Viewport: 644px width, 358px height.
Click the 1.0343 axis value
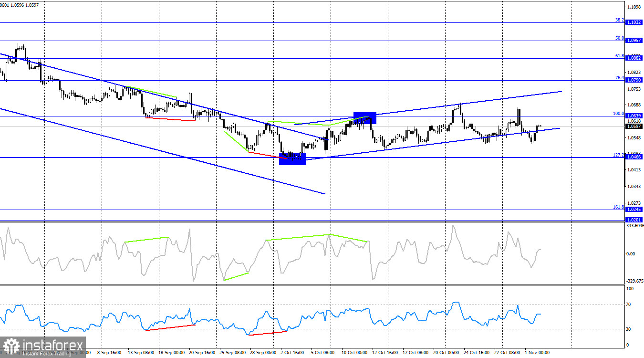[x=634, y=187]
